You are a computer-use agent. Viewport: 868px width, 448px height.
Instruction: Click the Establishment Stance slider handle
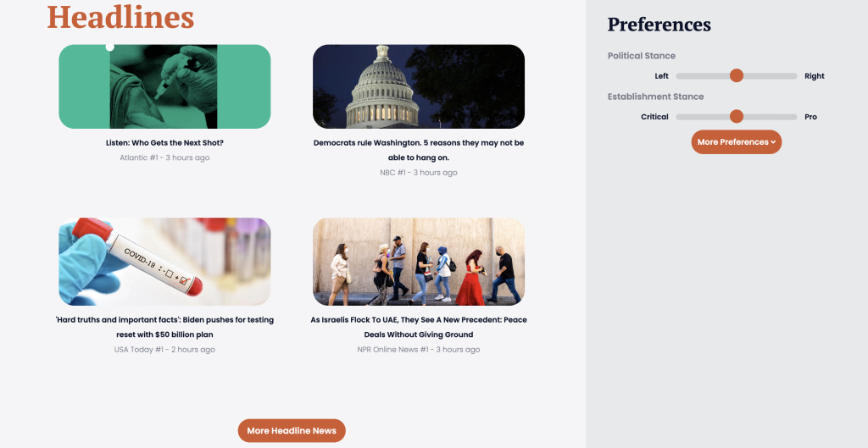click(737, 116)
